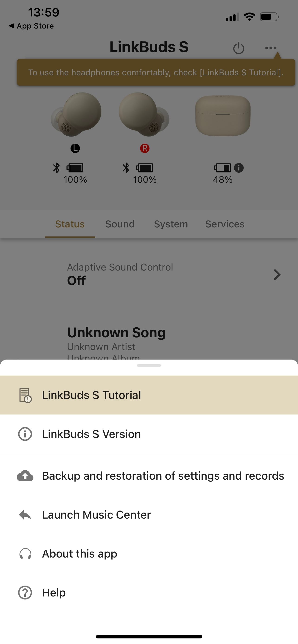This screenshot has width=298, height=644.
Task: Open the Services tab
Action: pyautogui.click(x=225, y=224)
